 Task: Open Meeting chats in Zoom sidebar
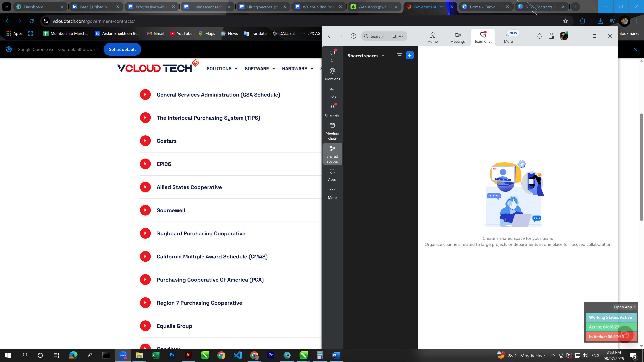click(x=332, y=131)
